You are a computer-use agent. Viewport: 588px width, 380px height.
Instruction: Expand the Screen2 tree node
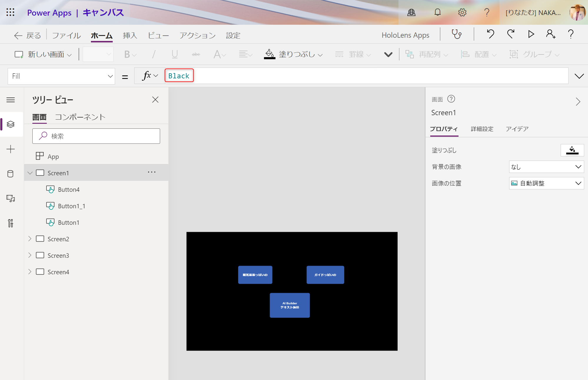(30, 239)
